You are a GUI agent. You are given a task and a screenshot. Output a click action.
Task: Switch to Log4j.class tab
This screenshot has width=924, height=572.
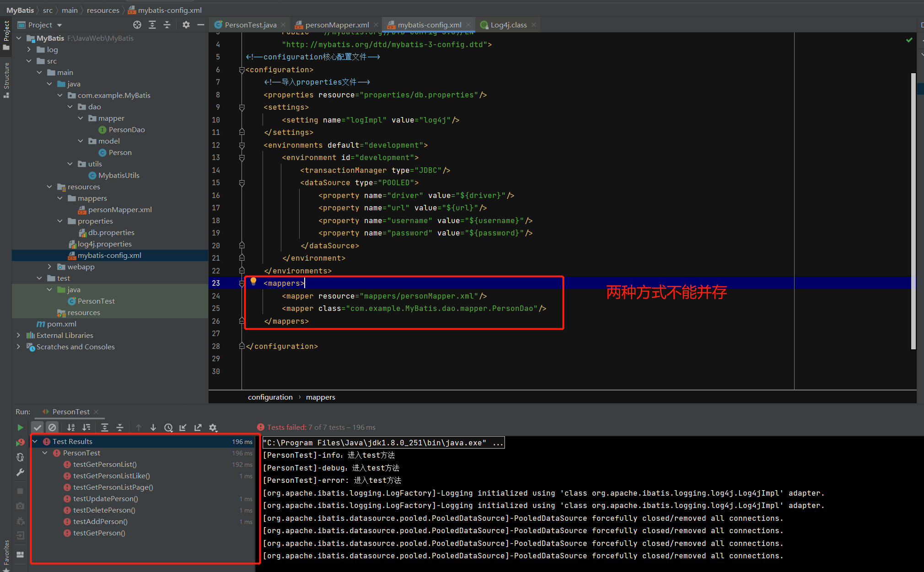point(508,25)
